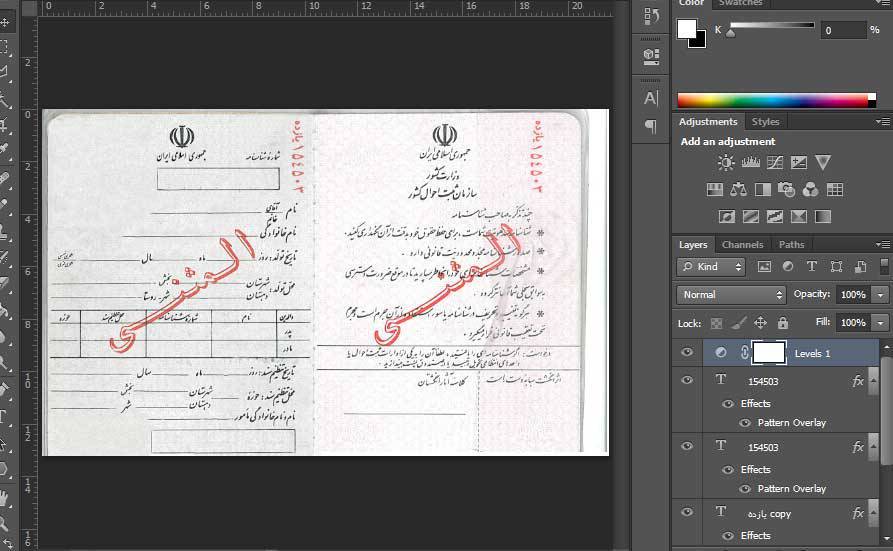Filter layers by adjustment layers

pyautogui.click(x=788, y=266)
